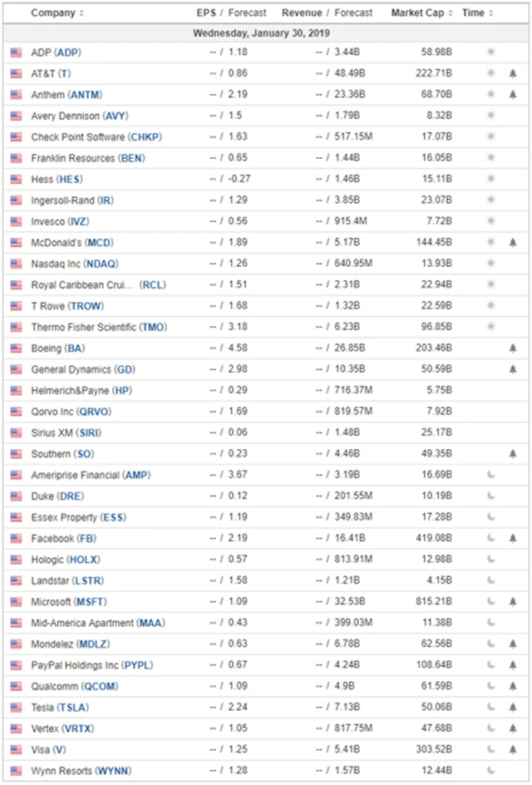Screen dimensions: 532x785
Task: Click the sun icon for Thermo Fisher Scientific
Action: tap(490, 327)
